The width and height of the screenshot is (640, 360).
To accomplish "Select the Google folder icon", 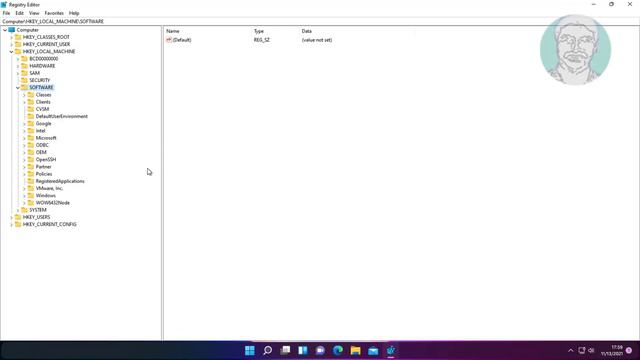I will tap(31, 123).
